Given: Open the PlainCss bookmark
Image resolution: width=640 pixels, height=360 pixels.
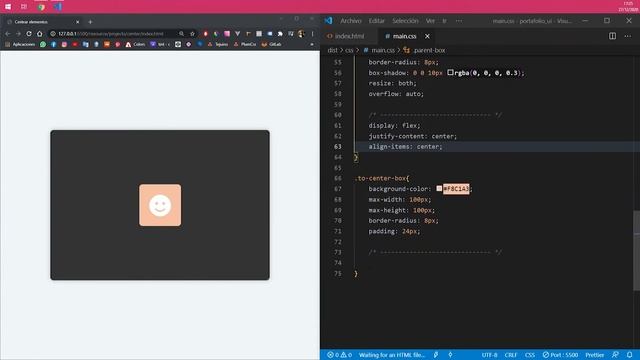Looking at the screenshot, I should pos(245,44).
